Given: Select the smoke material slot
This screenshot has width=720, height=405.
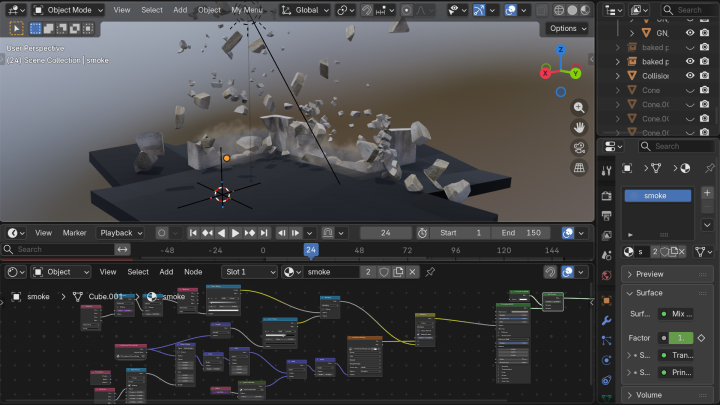Looking at the screenshot, I should coord(657,196).
